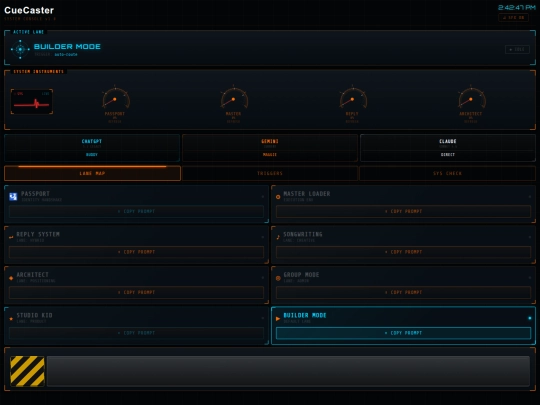Screen dimensions: 540x405
Task: Copy the Studio Kid prompt
Action: (136, 333)
